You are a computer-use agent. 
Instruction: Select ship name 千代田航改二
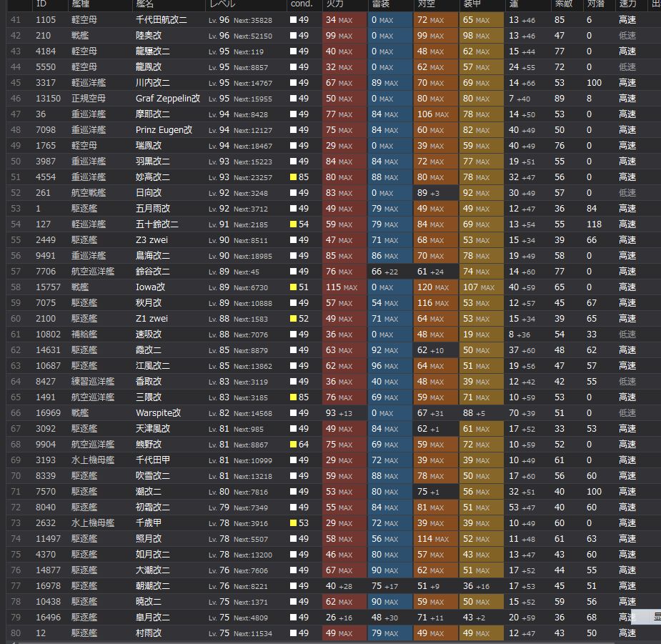161,20
